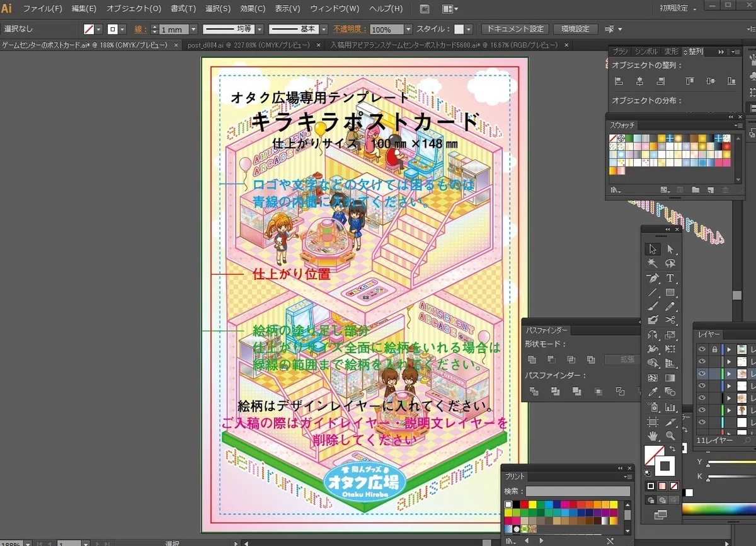756x546 pixels.
Task: Select the Lasso tool
Action: point(670,264)
